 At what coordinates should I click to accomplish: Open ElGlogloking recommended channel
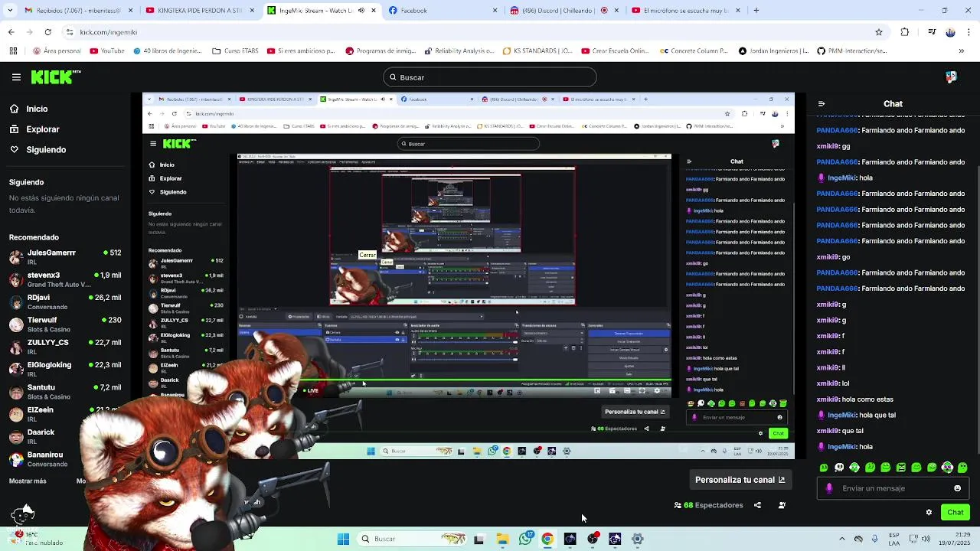[65, 369]
